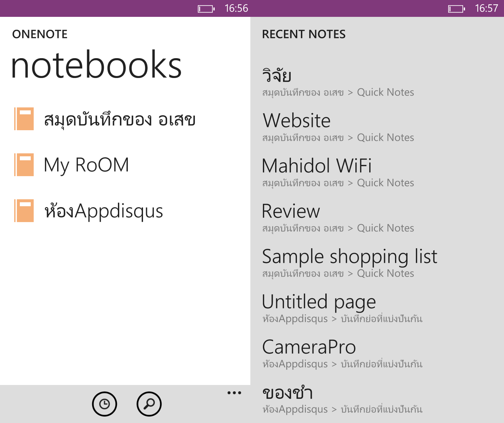Click the section path under Untitled page
This screenshot has height=423, width=504.
pos(342,319)
